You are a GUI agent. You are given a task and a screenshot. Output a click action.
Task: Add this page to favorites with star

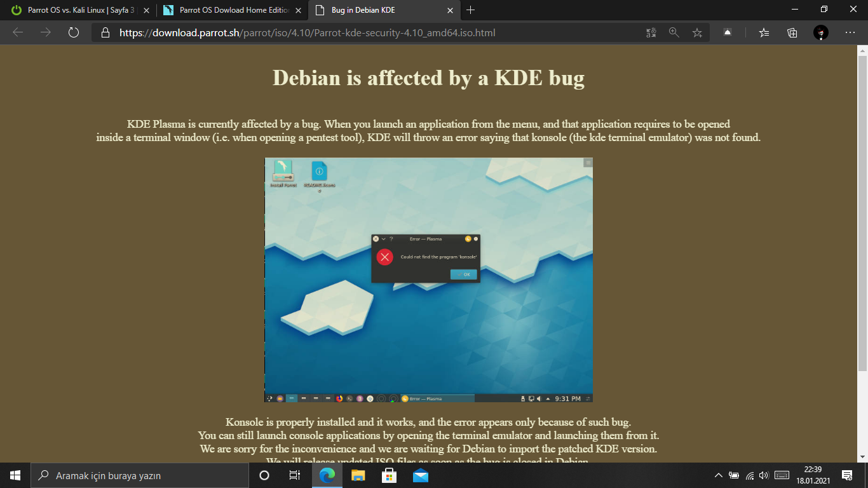[x=697, y=32]
